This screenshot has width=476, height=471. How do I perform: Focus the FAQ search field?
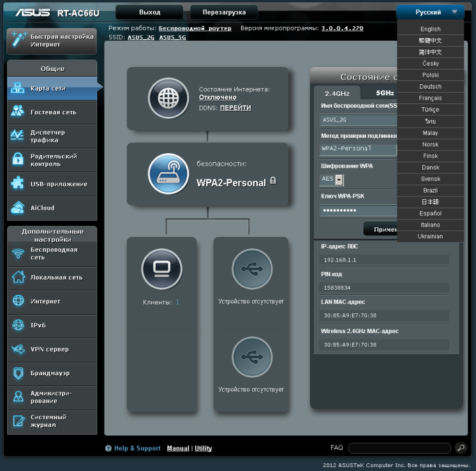pos(399,448)
